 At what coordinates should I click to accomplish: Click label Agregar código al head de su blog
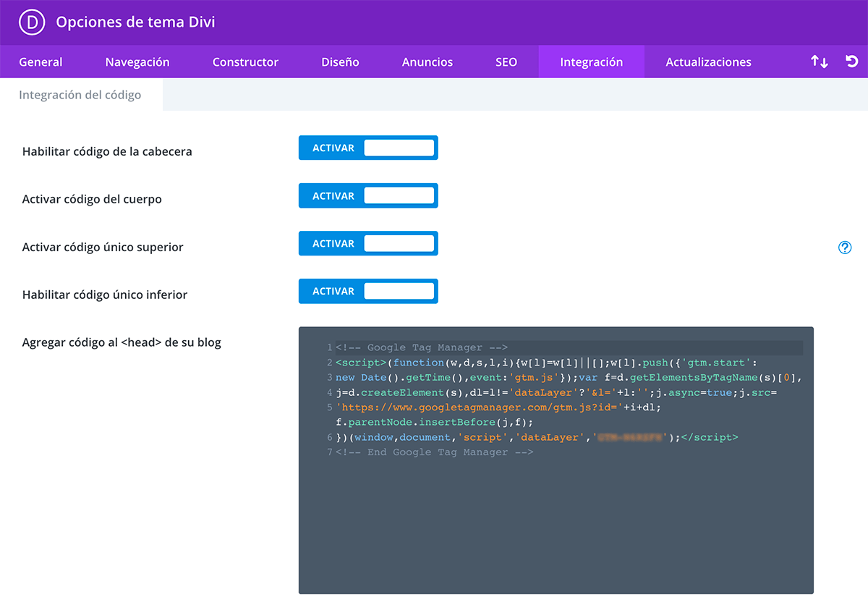(x=122, y=342)
